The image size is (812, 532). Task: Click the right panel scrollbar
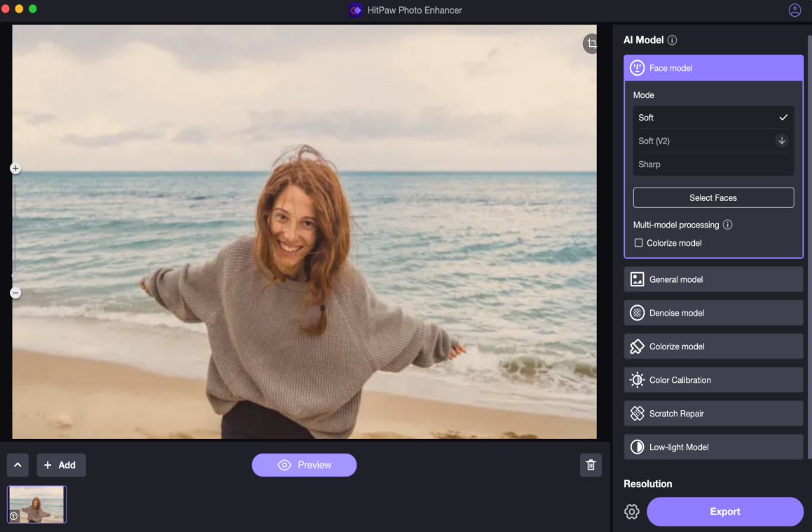(809, 247)
